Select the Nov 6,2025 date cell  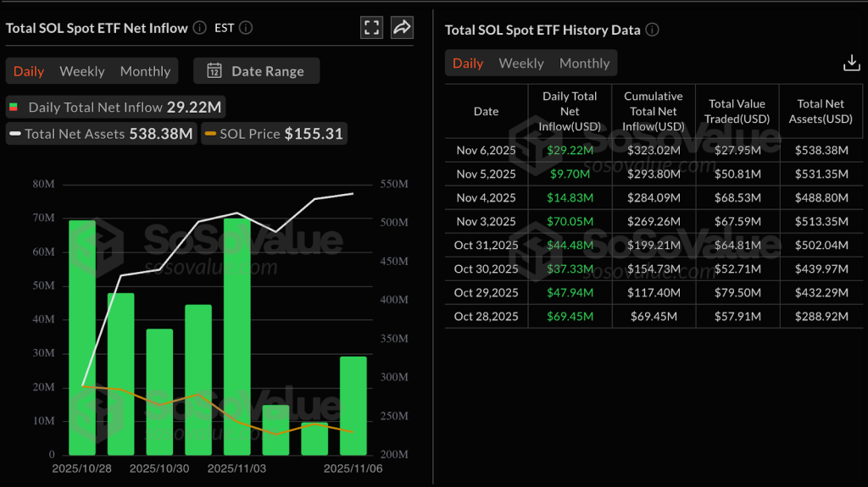point(486,150)
